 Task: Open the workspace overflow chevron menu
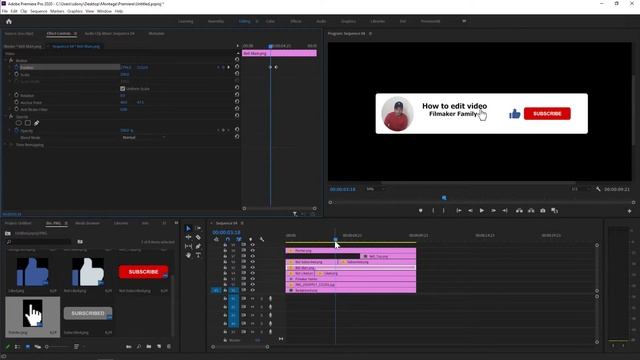pos(464,21)
